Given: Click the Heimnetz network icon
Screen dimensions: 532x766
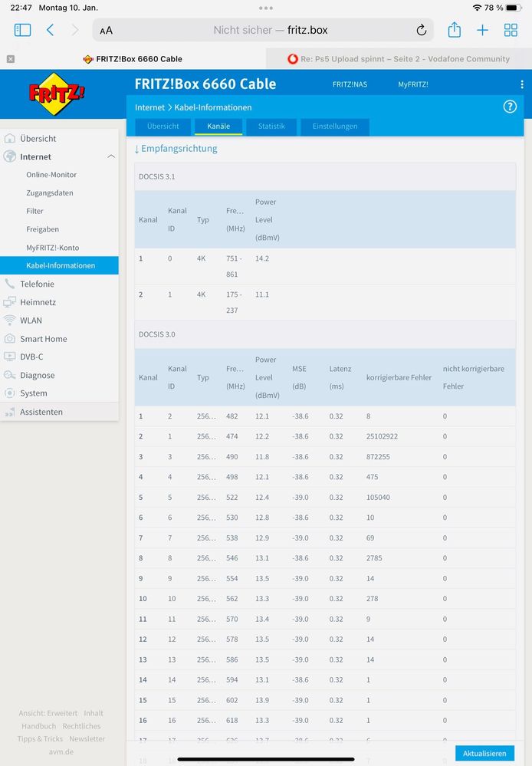Looking at the screenshot, I should (9, 302).
